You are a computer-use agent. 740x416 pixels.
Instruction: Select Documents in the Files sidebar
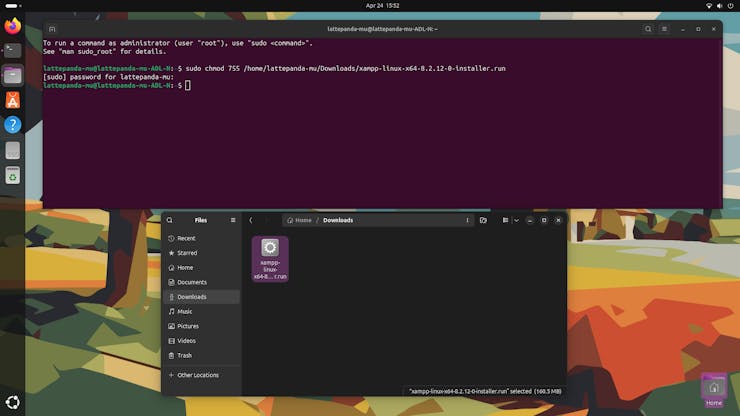(192, 282)
